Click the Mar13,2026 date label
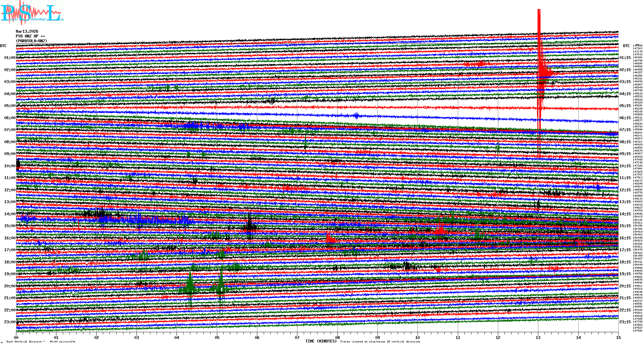Image resolution: width=644 pixels, height=346 pixels. [x=27, y=31]
